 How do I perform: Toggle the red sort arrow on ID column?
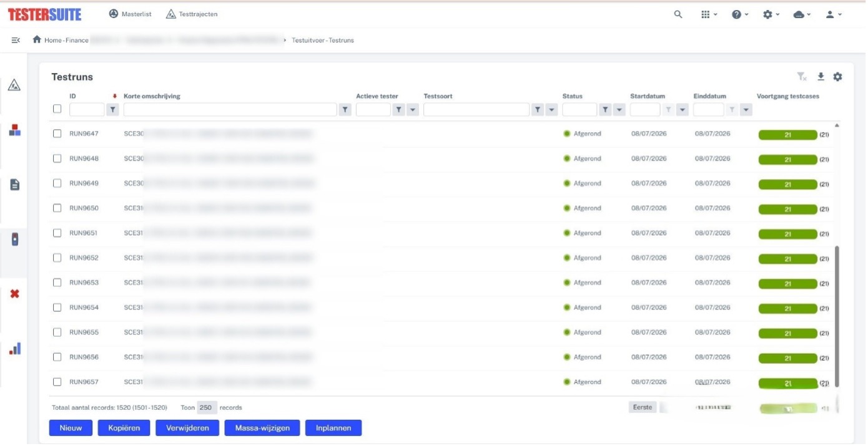pos(115,96)
